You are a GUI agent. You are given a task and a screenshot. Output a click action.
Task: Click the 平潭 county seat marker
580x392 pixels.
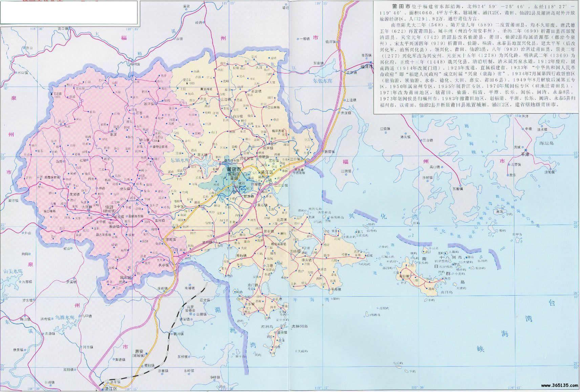(x=526, y=150)
